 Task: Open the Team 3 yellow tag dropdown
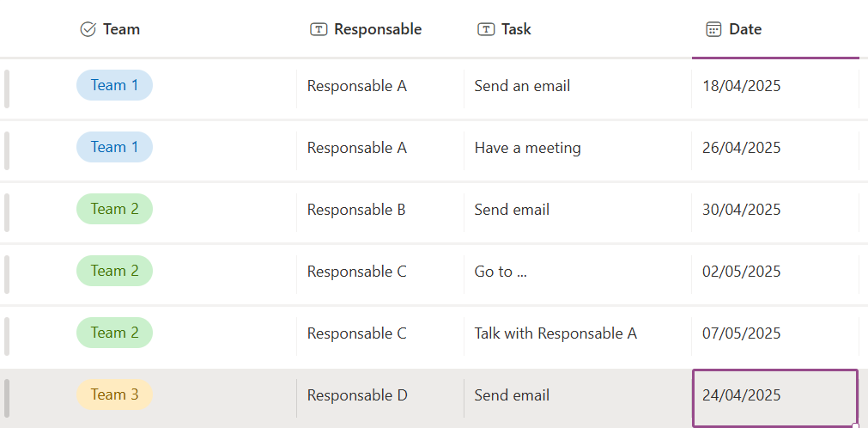coord(114,395)
